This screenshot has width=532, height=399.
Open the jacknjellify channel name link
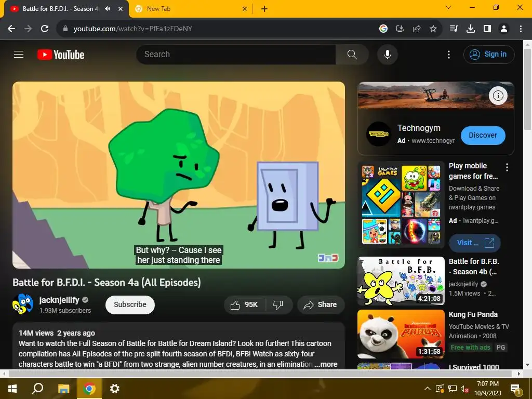pos(59,300)
